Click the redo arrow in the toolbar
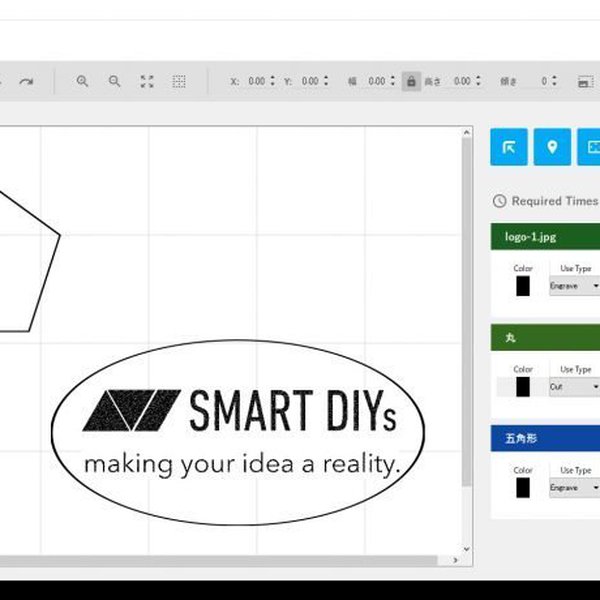The image size is (600, 600). (26, 82)
